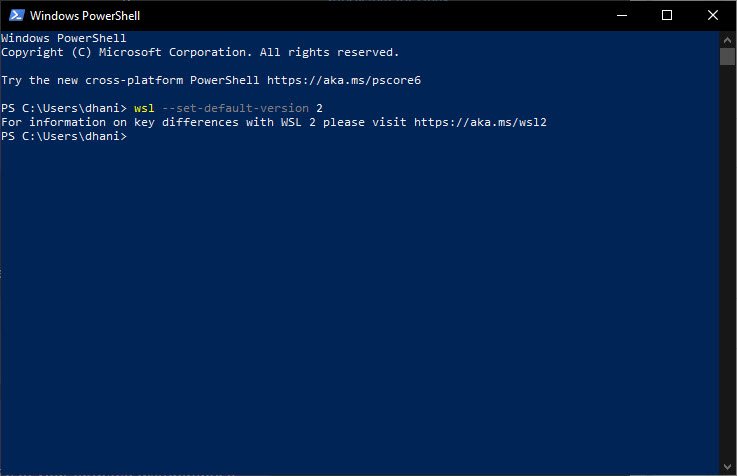Click the first PS C:\Users\dhani> prompt

click(x=64, y=108)
